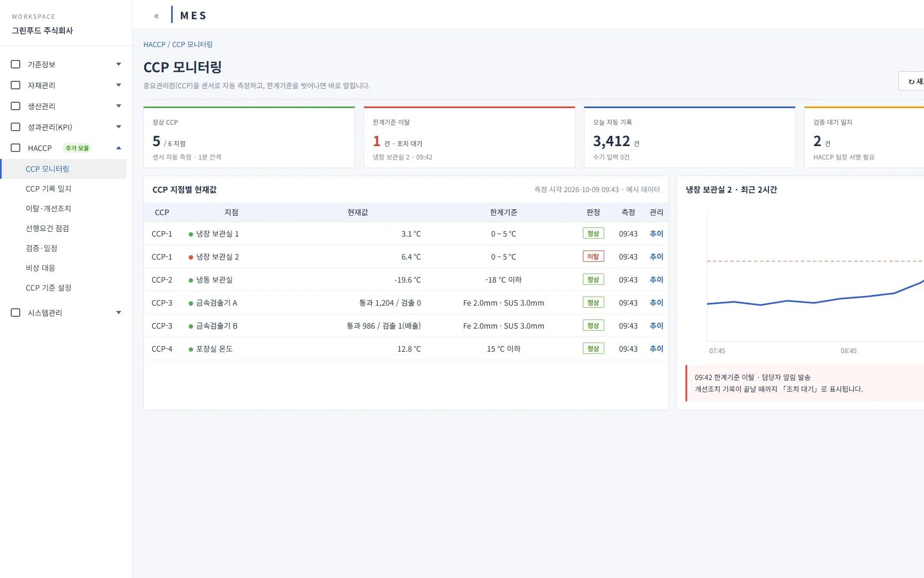The height and width of the screenshot is (578, 924).
Task: Click the red 이탈 badge
Action: point(593,256)
